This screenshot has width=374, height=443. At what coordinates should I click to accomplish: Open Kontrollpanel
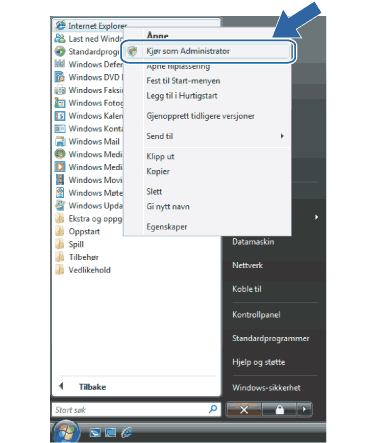pyautogui.click(x=256, y=315)
